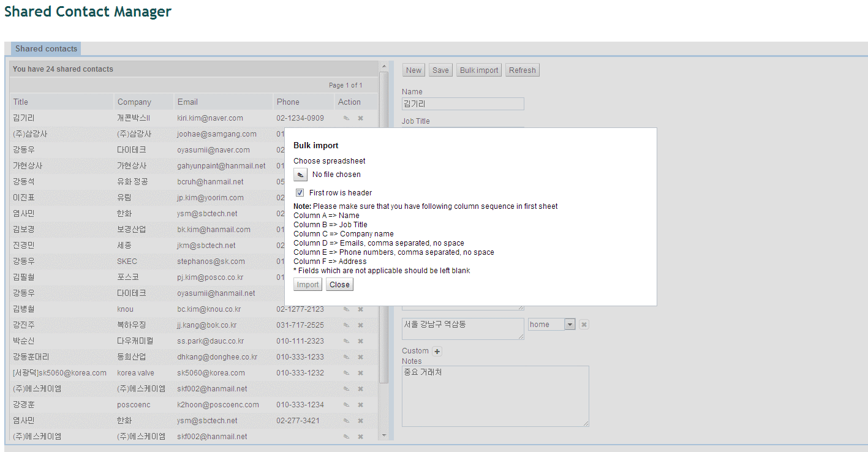Delete the 강경훈 poscoenc contact
This screenshot has height=452, width=868.
[360, 404]
